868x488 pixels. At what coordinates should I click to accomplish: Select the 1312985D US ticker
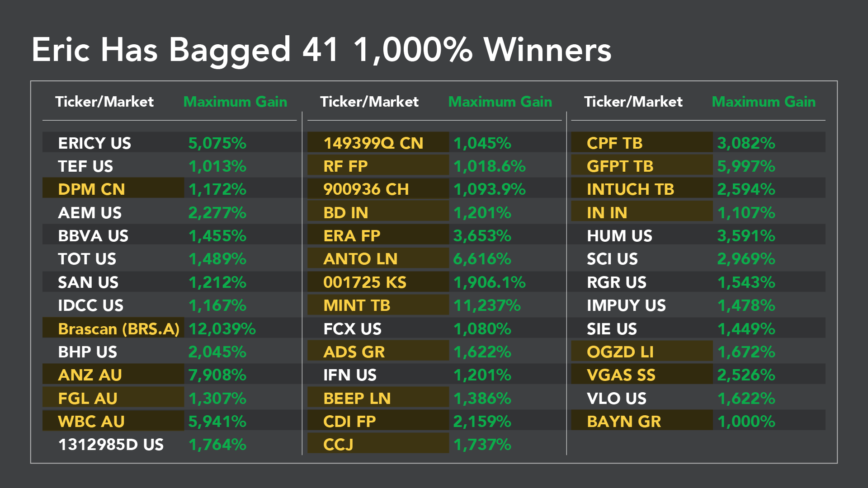[x=111, y=445]
